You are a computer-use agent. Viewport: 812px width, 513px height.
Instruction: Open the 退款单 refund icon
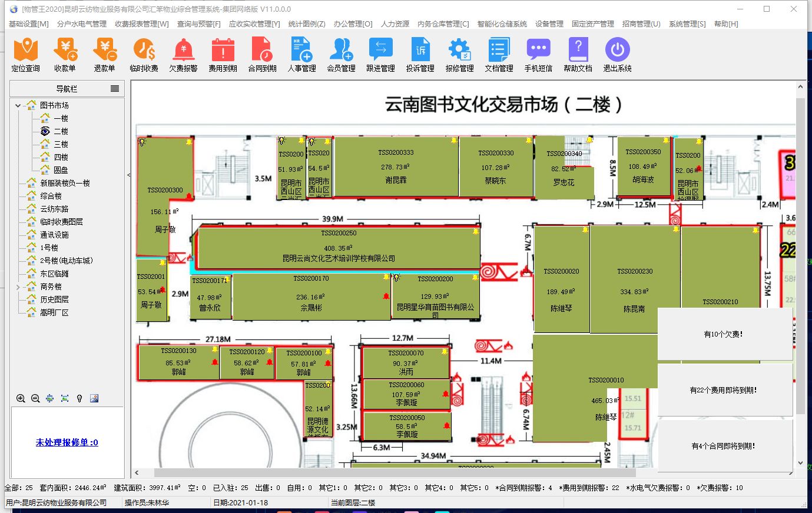(x=105, y=55)
